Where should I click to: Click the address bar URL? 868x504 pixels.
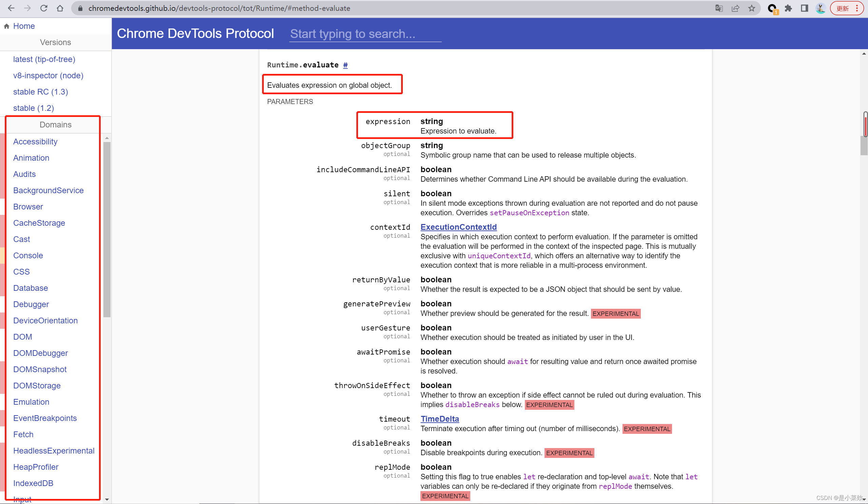point(219,8)
